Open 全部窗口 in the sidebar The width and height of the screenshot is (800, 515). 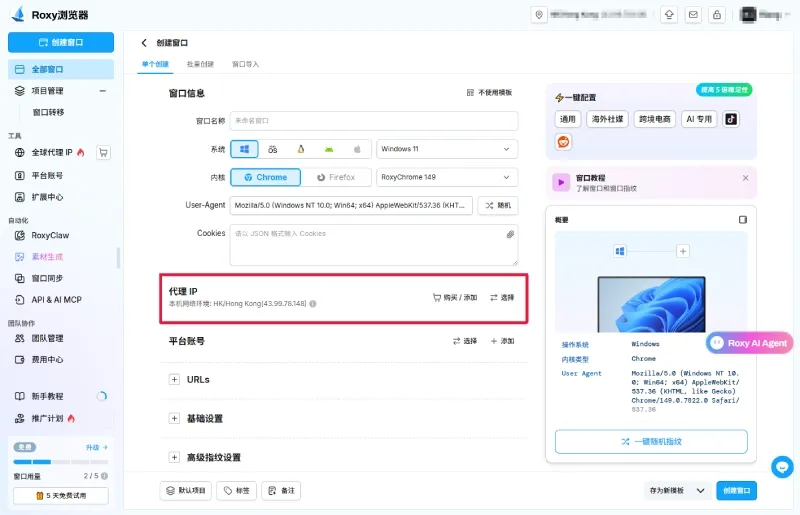[61, 69]
